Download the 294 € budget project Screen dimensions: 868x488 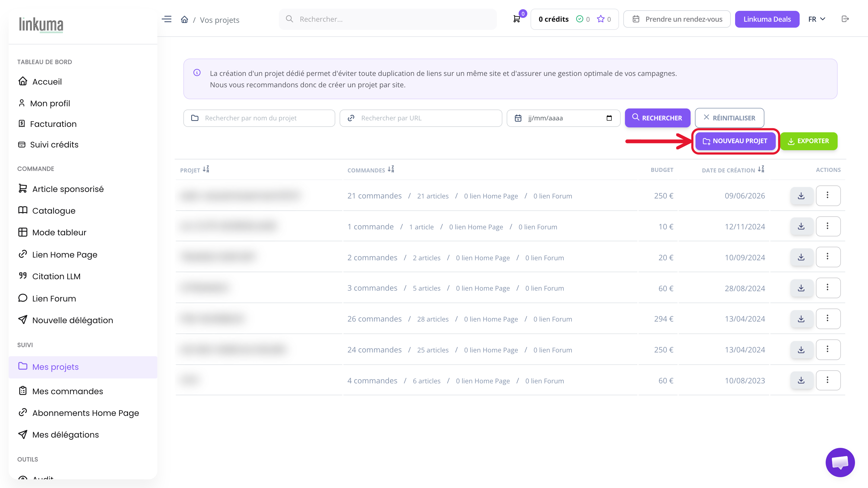pyautogui.click(x=801, y=319)
